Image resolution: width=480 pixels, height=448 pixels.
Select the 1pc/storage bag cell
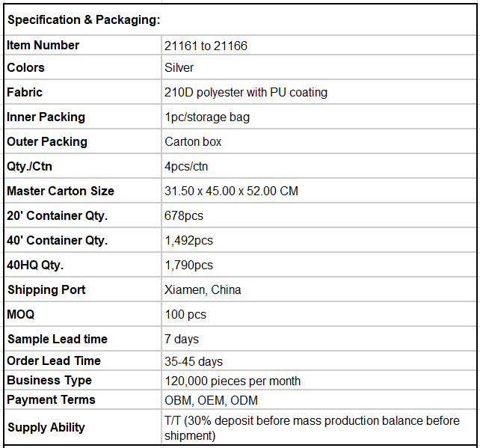coord(319,117)
